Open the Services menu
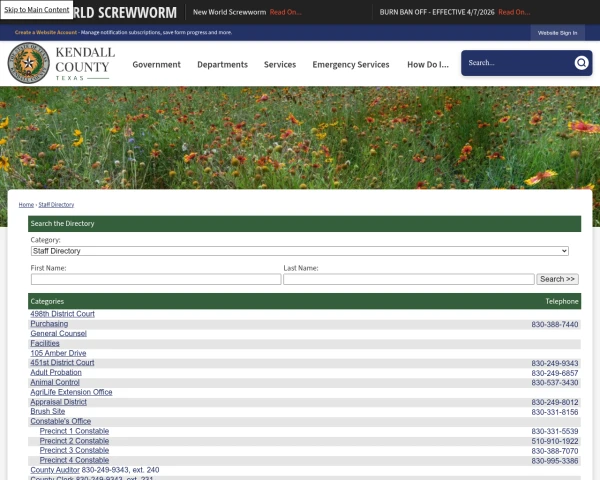This screenshot has width=600, height=480. (x=280, y=64)
